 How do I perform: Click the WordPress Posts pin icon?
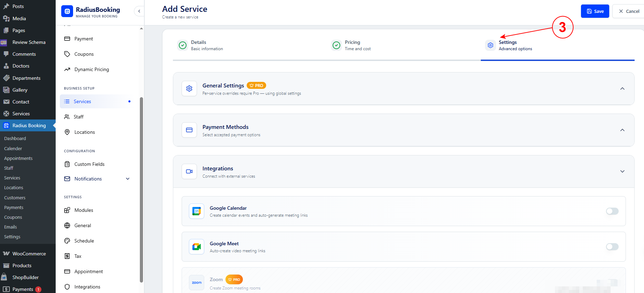[x=6, y=6]
